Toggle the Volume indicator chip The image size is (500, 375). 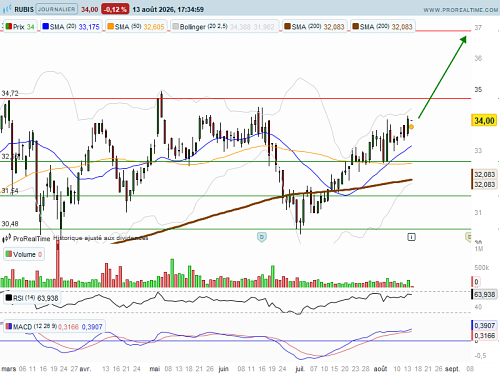(24, 254)
